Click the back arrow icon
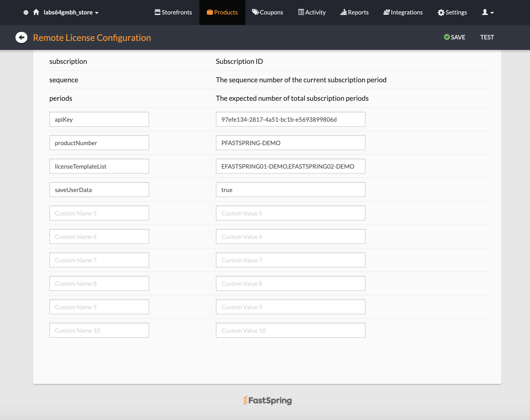Image resolution: width=530 pixels, height=420 pixels. click(x=21, y=37)
